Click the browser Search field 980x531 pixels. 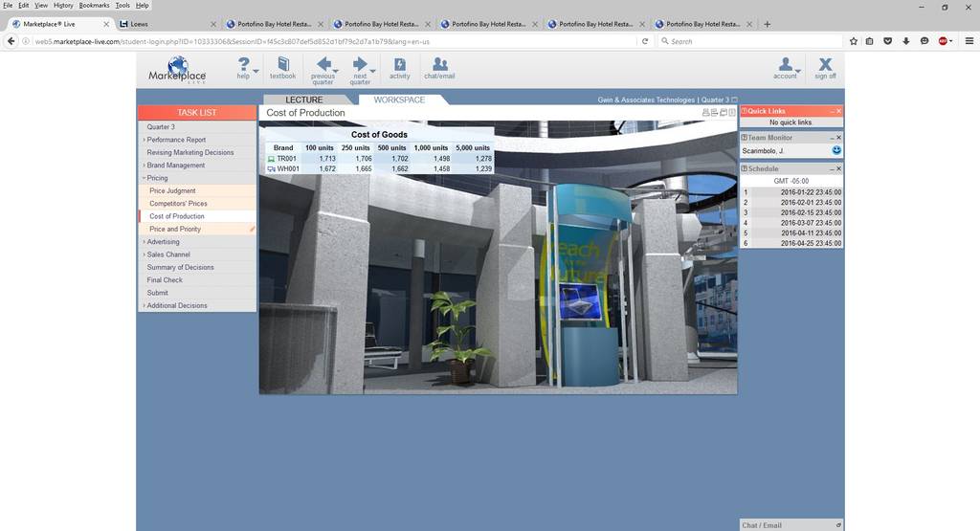coord(750,41)
